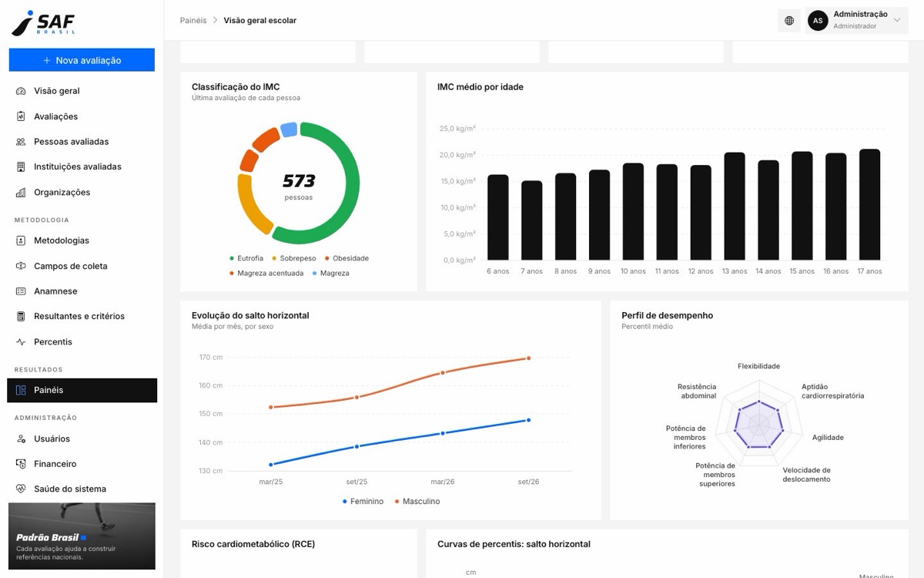Click the AS user avatar
The image size is (924, 578).
pyautogui.click(x=818, y=21)
